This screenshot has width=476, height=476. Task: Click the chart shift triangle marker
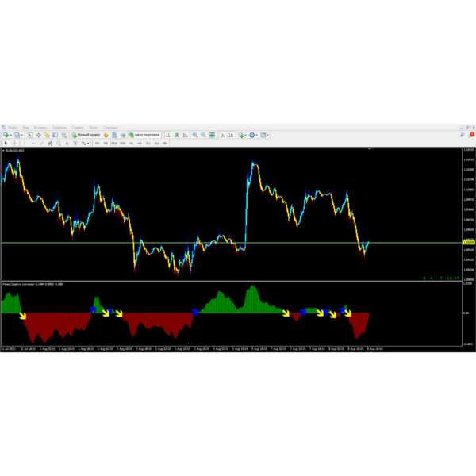click(x=370, y=149)
